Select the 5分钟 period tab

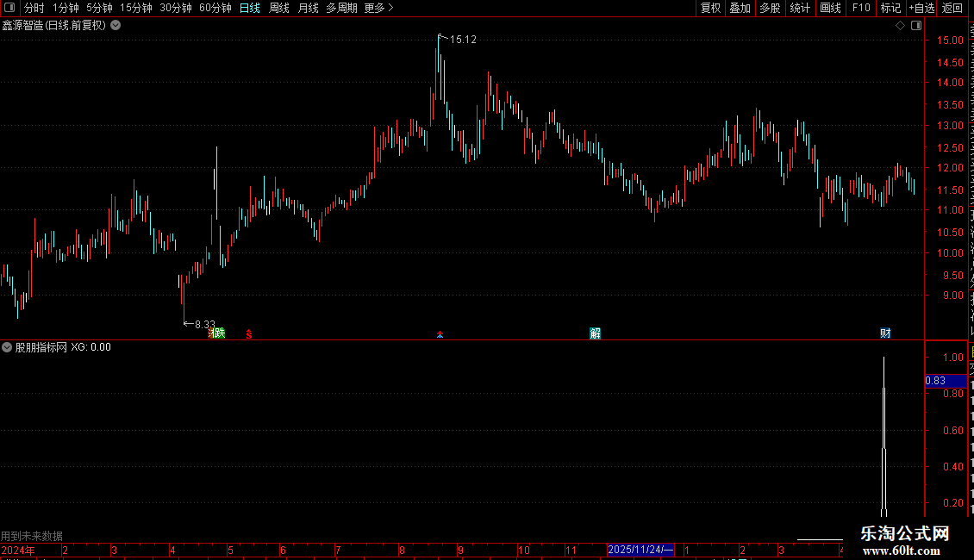99,8
